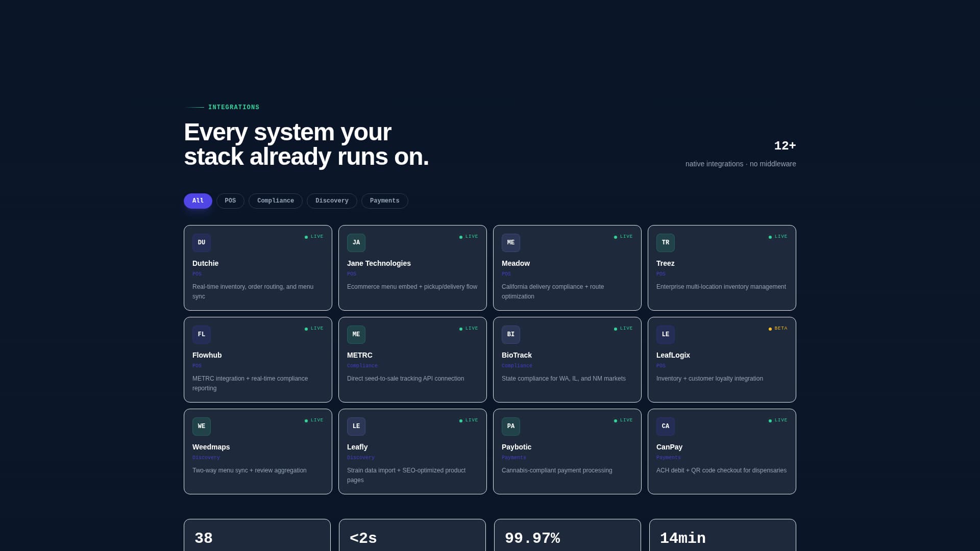Select the BioTrack card title

[517, 355]
